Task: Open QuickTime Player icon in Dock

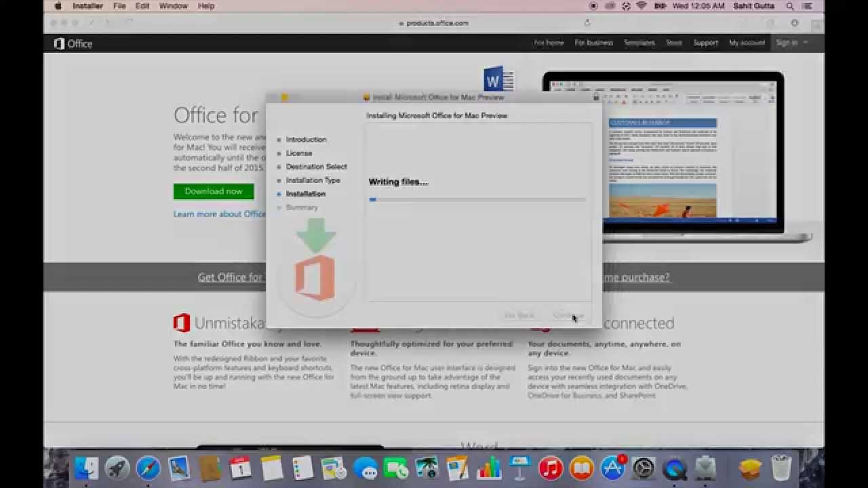Action: (x=674, y=468)
